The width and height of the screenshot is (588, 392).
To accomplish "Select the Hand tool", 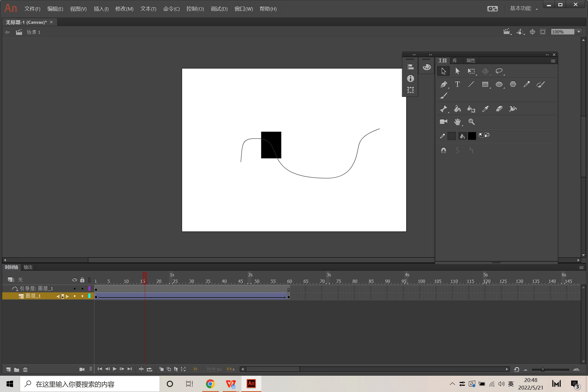I will tap(457, 122).
